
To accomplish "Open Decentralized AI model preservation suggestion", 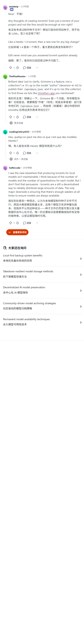I will [x=42, y=290].
